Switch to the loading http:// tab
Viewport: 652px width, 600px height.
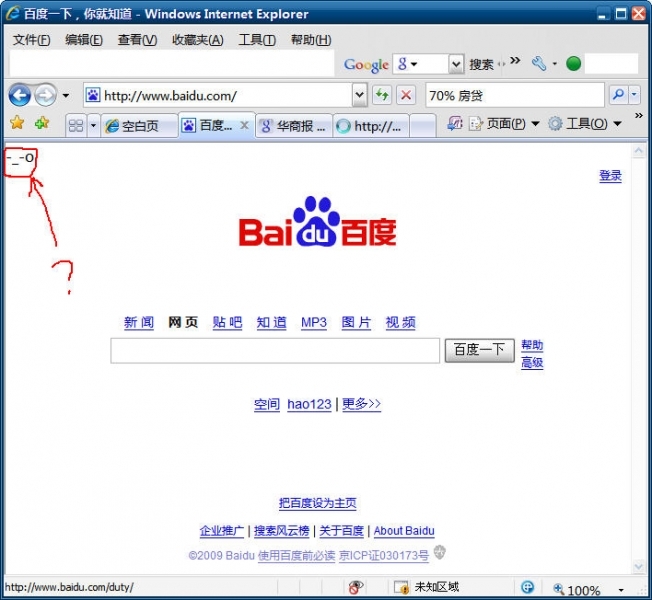click(371, 126)
